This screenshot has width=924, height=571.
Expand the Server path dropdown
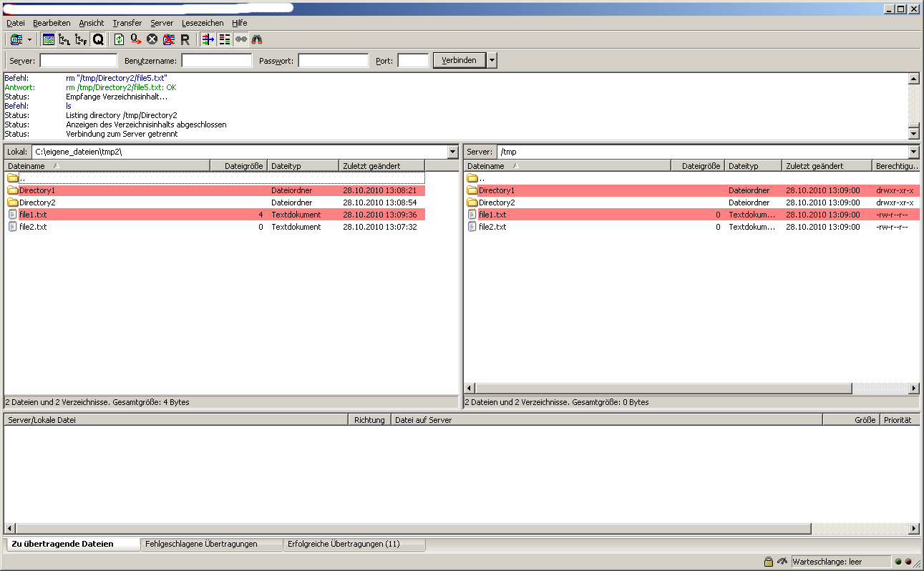(913, 152)
